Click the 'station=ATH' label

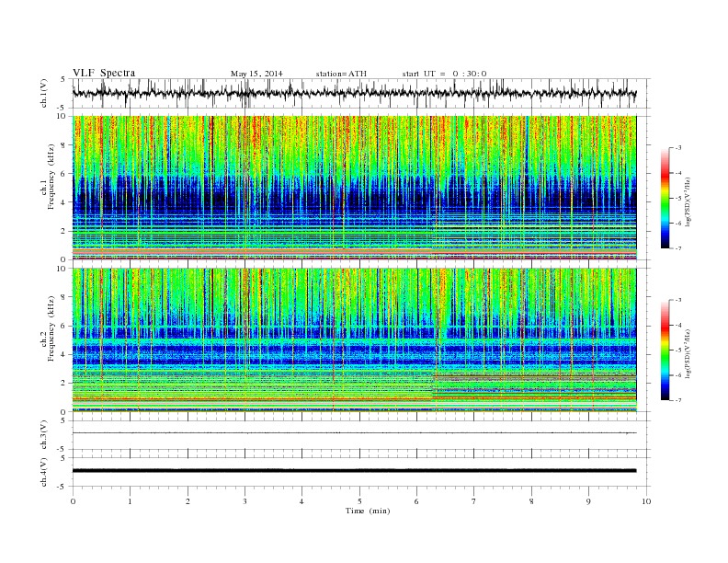(x=341, y=74)
